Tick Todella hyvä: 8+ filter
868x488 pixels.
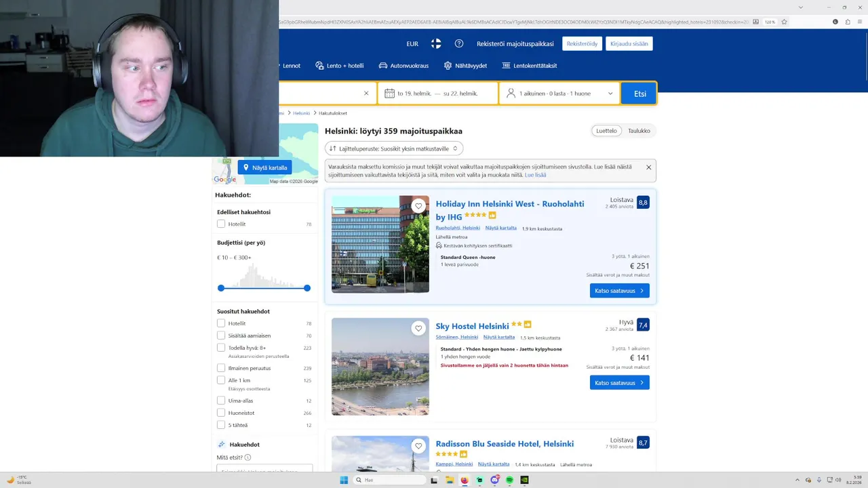click(221, 348)
